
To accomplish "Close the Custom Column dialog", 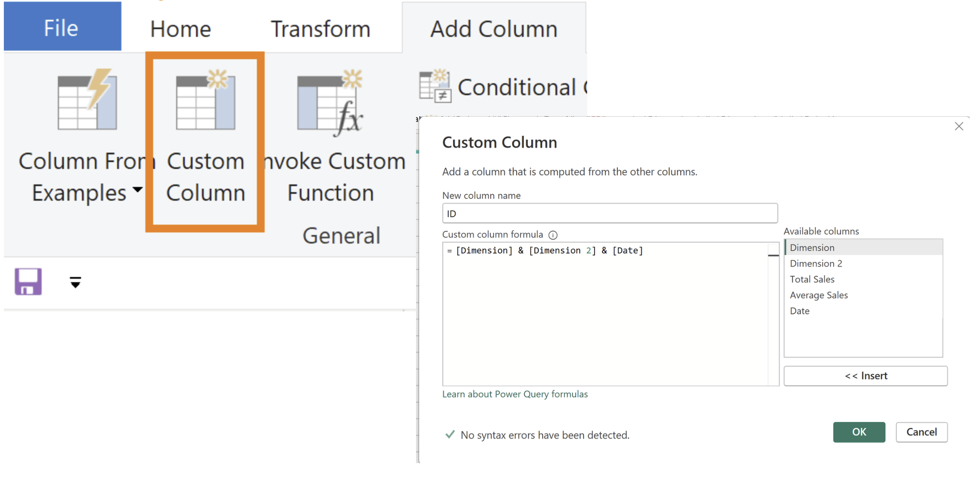I will tap(959, 127).
